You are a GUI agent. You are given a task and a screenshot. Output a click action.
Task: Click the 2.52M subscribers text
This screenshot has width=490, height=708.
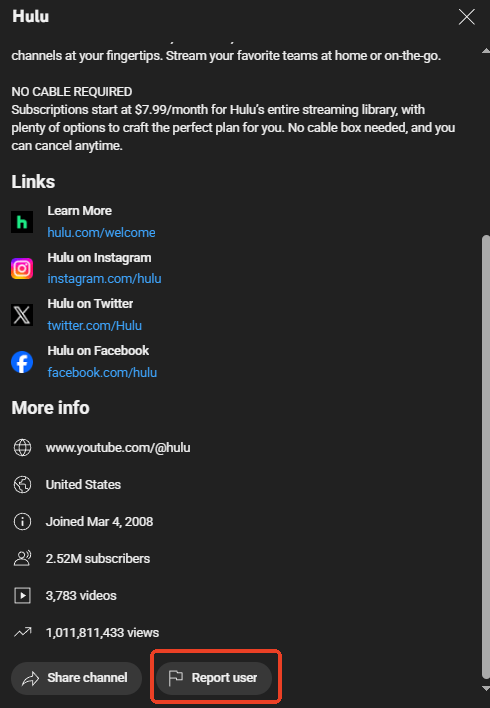98,559
